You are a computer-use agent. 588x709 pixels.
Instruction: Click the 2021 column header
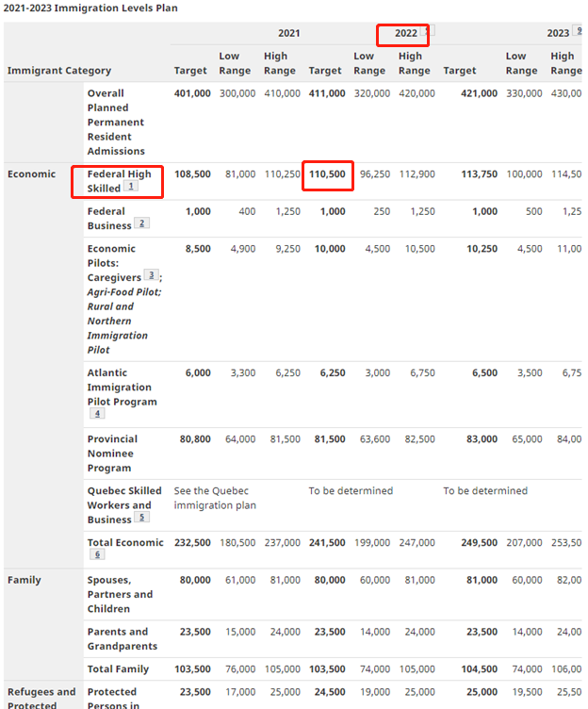click(288, 33)
